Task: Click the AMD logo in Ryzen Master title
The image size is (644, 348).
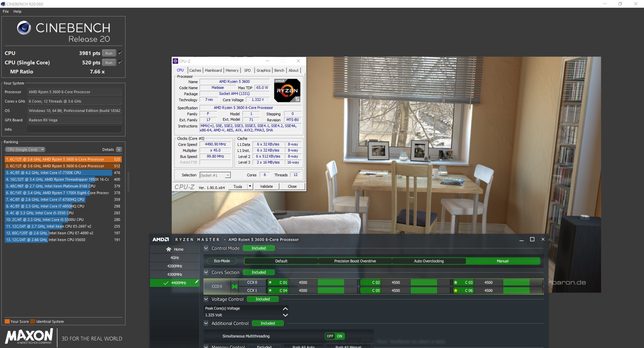Action: (x=160, y=240)
